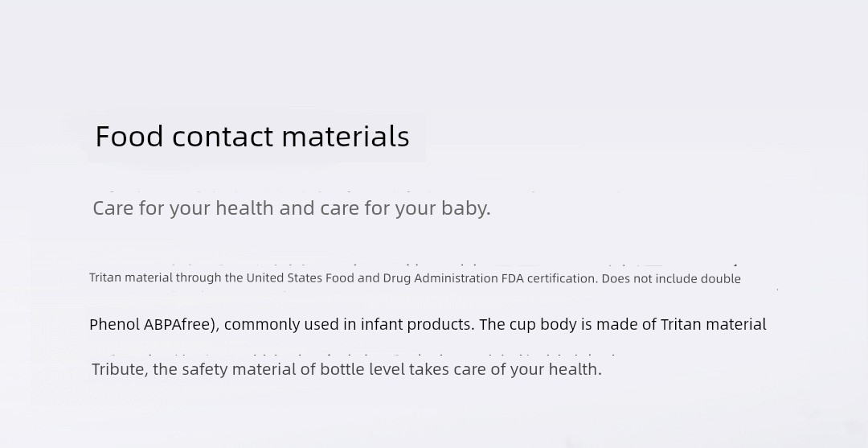This screenshot has height=448, width=868.
Task: Click the phrase 'commonly used in infant products.'
Action: [350, 324]
